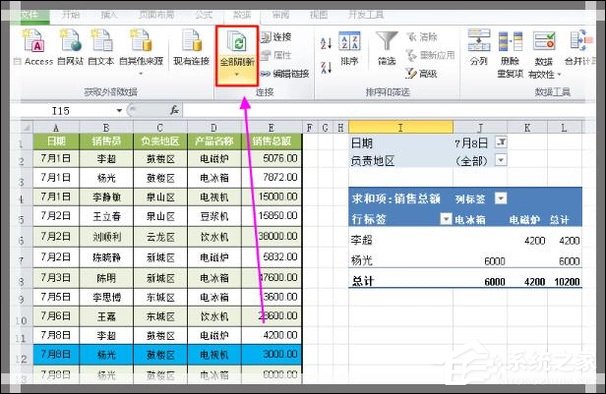606x394 pixels.
Task: Click the 自其他来源 (From Other Sources) icon
Action: tap(141, 41)
